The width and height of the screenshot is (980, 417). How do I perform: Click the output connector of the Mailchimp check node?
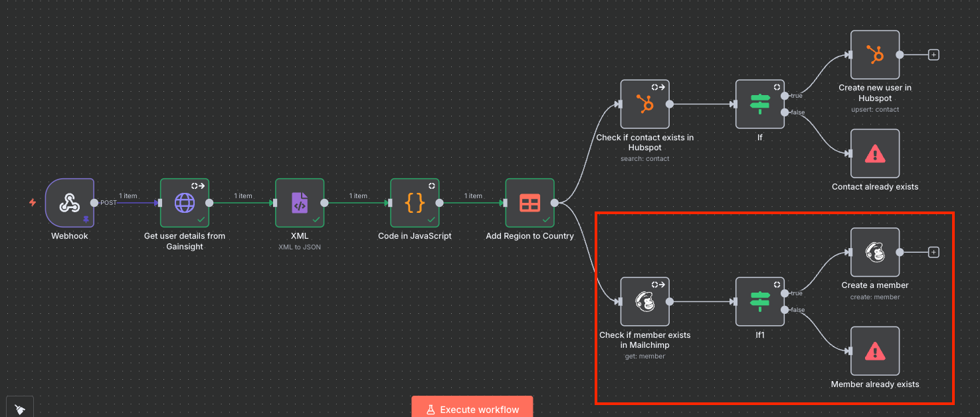pyautogui.click(x=670, y=302)
